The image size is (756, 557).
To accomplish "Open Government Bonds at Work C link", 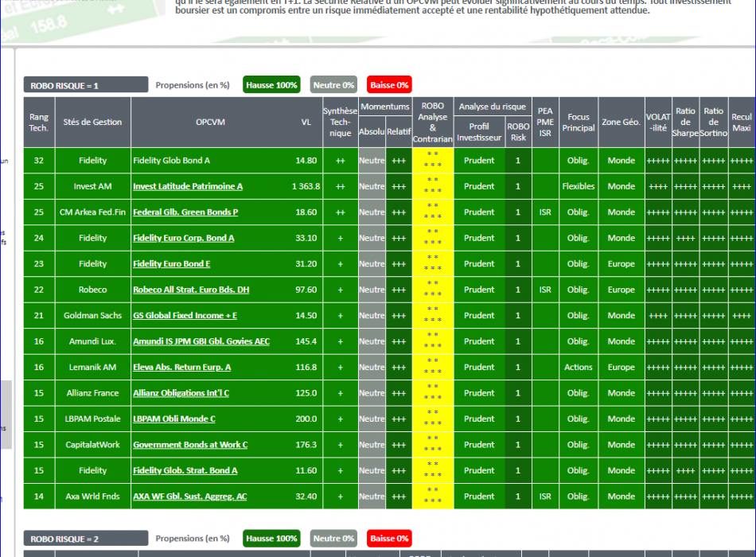I will point(190,445).
